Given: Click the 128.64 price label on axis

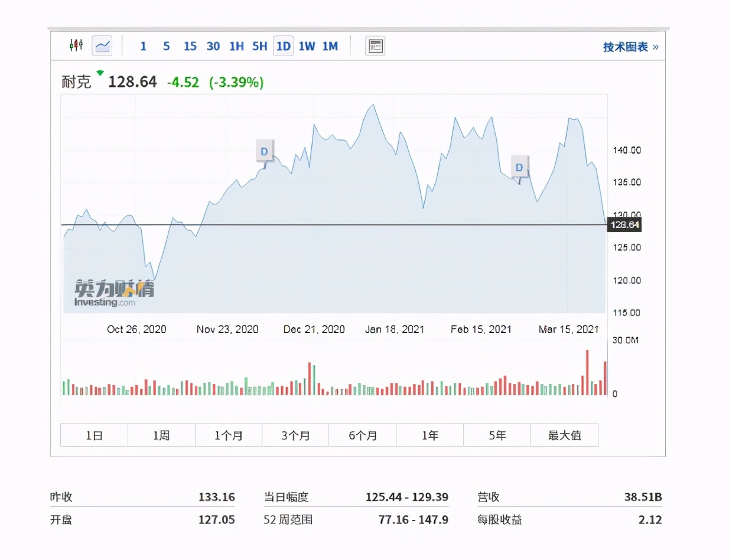Looking at the screenshot, I should coord(624,225).
